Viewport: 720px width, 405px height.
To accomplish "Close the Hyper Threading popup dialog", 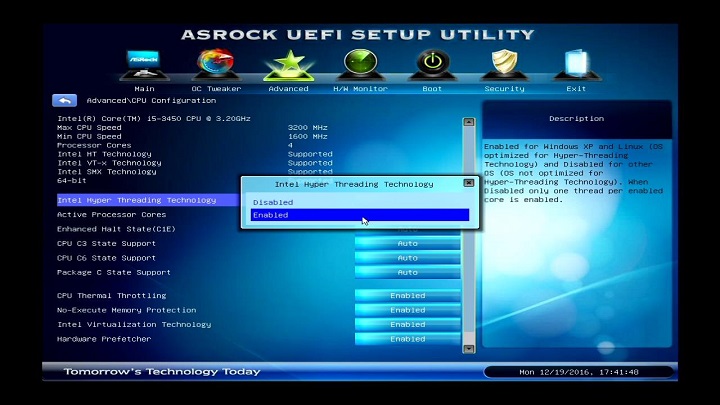I will tap(468, 183).
